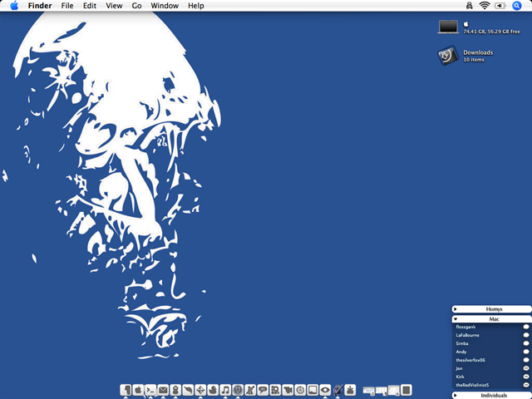
Task: Click the status indicator beside Kirk
Action: coord(525,377)
